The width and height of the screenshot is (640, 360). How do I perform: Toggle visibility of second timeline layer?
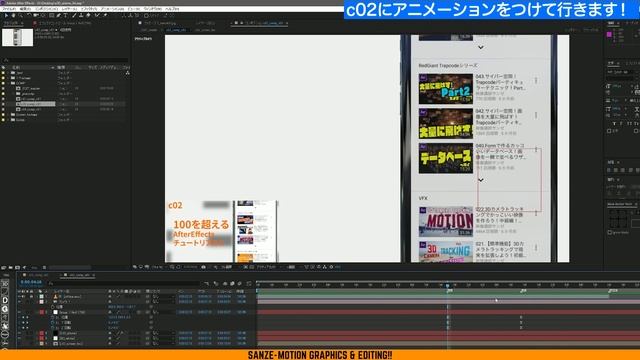19,302
